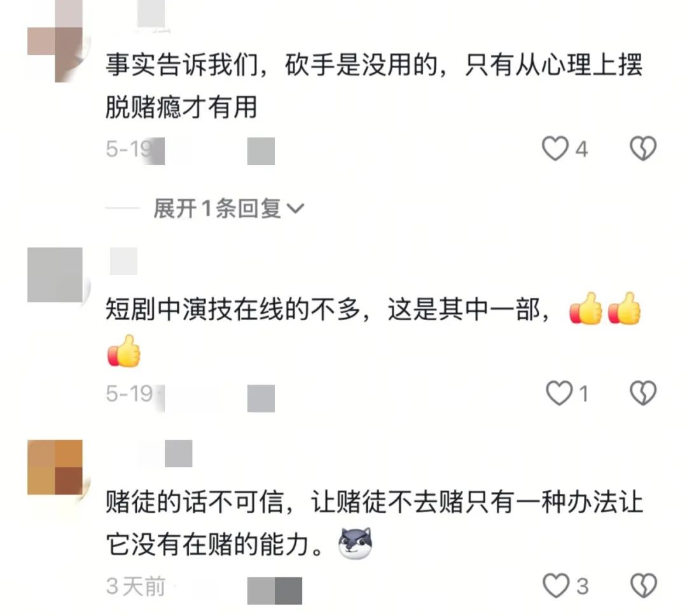The image size is (687, 616).
Task: Tap the like count 4 on first comment
Action: point(581,149)
